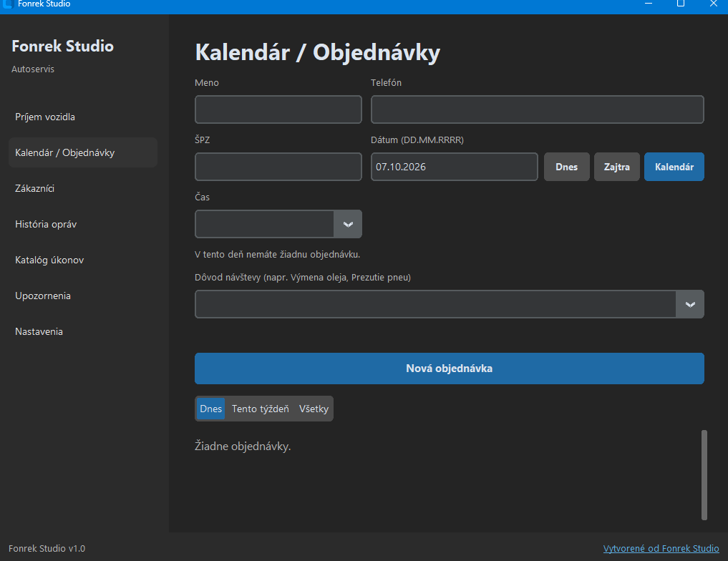
Task: Open the Príjem vozidla section
Action: tap(83, 117)
